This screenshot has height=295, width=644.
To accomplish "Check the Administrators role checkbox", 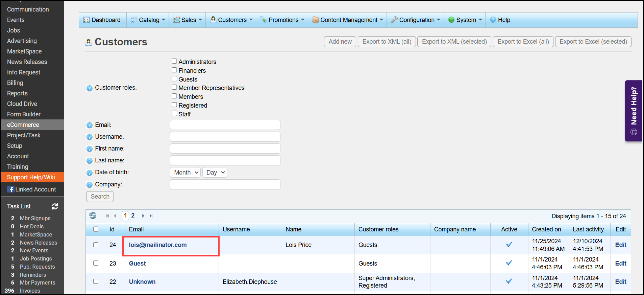I will click(174, 61).
